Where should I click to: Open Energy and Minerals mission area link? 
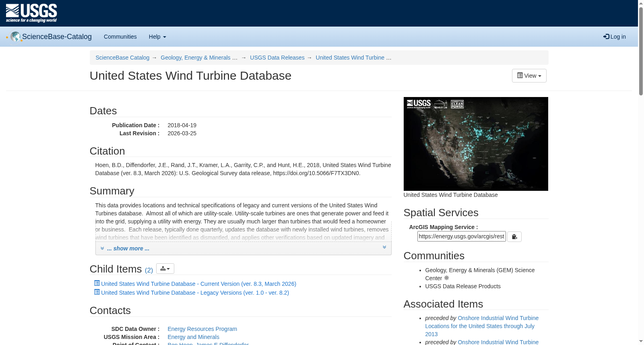click(193, 337)
